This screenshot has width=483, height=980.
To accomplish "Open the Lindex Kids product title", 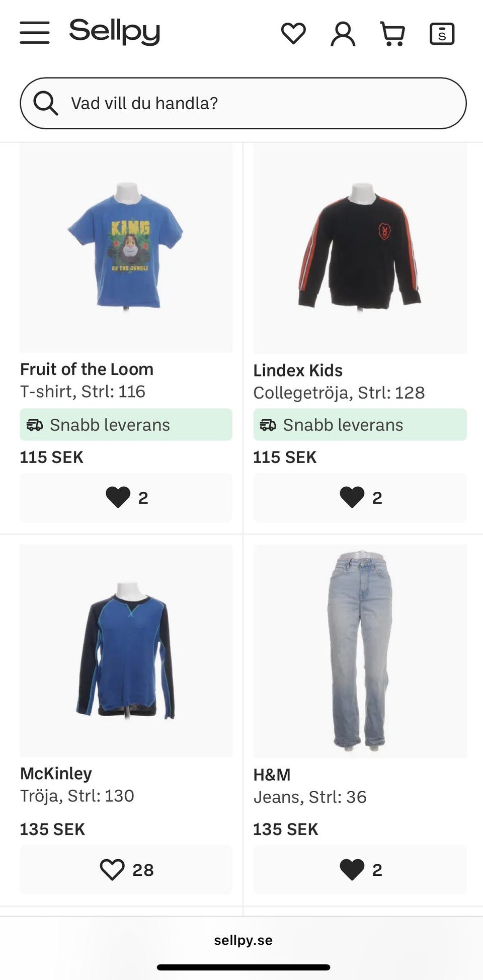I will pos(298,370).
